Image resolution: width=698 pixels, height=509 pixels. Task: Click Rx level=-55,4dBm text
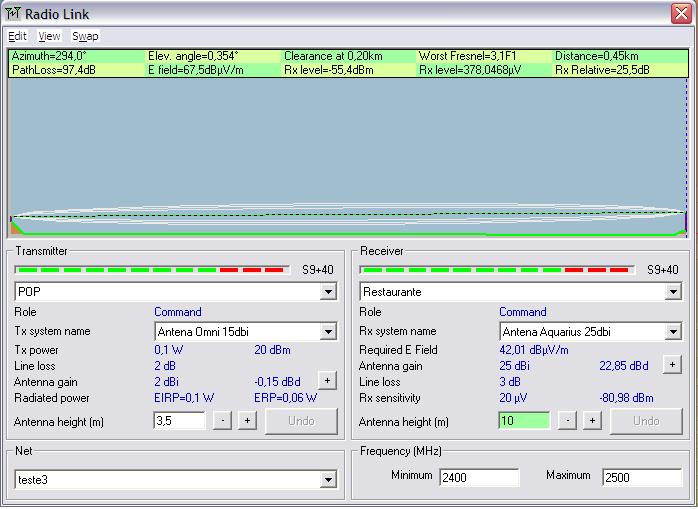point(329,70)
